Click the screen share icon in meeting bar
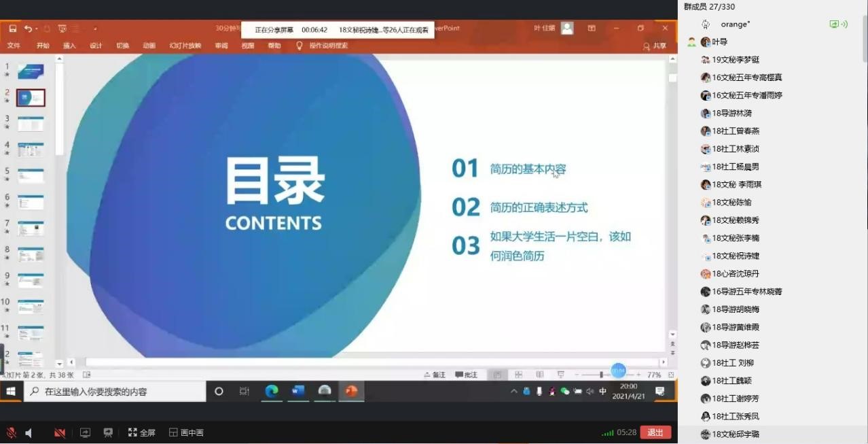Screen dimensions: 868x444 85,432
